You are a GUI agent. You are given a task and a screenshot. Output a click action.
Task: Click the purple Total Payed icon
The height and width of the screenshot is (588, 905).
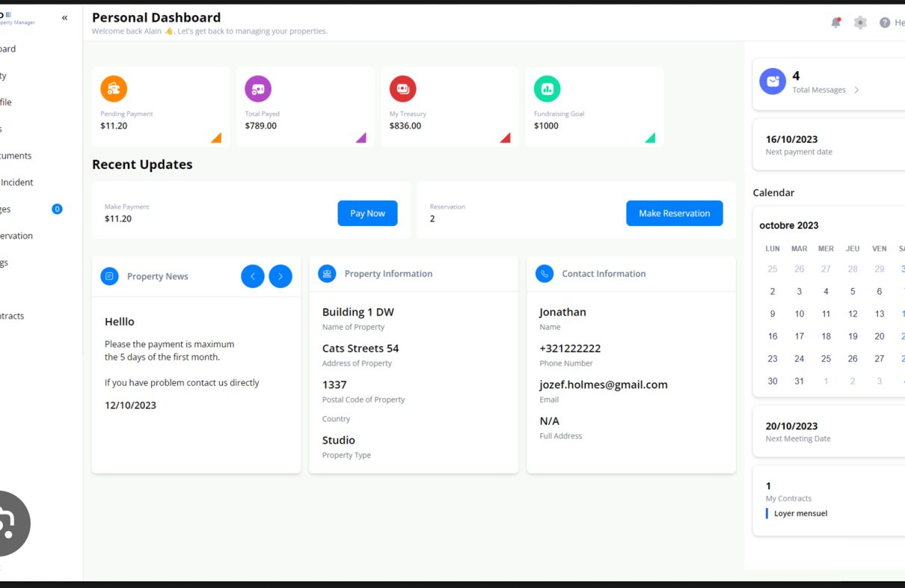(x=258, y=89)
